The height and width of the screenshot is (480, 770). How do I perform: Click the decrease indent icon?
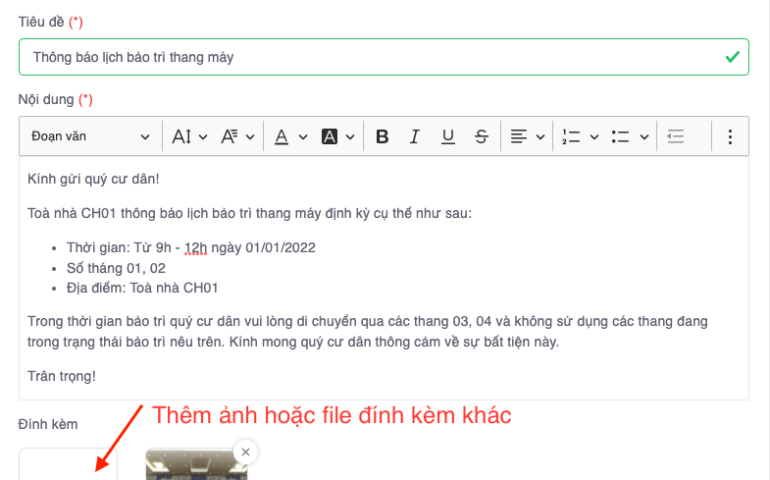coord(676,137)
